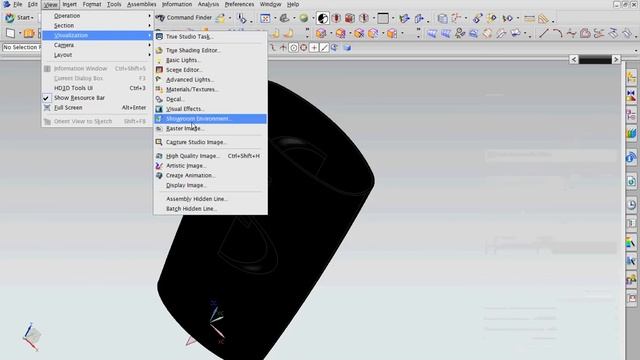The image size is (640, 360).
Task: Click the large gray square background icon
Action: 383,18
